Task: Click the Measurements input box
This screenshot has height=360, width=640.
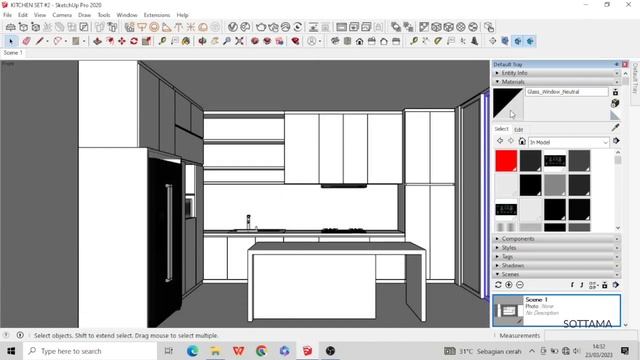Action: tap(591, 336)
